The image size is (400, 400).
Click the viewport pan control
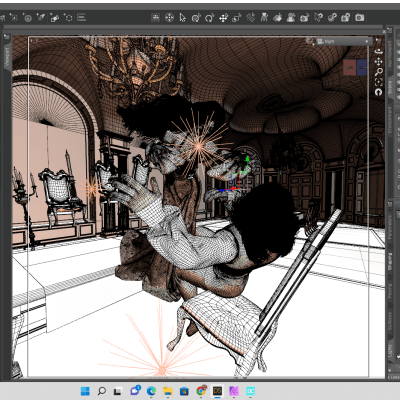[x=378, y=62]
